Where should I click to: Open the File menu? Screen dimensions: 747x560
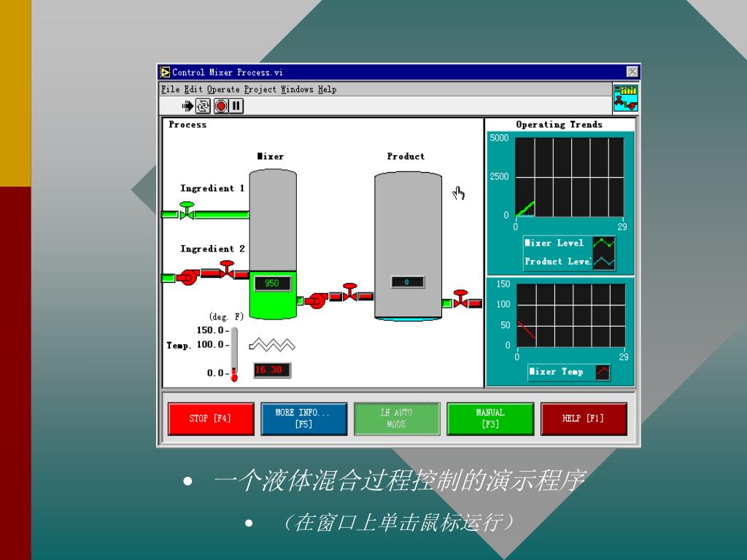pos(170,89)
